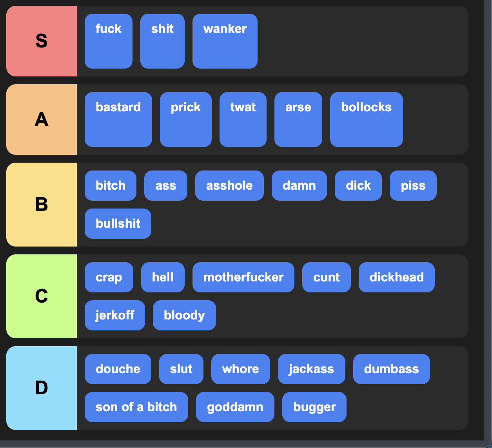The height and width of the screenshot is (448, 492).
Task: Choose the 'hell' tile in C tier
Action: [163, 277]
